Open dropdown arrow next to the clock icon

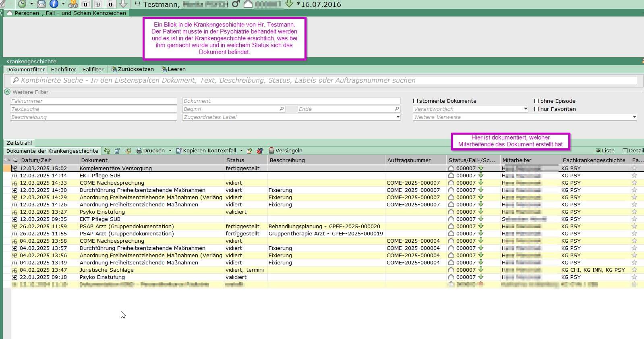pyautogui.click(x=31, y=4)
